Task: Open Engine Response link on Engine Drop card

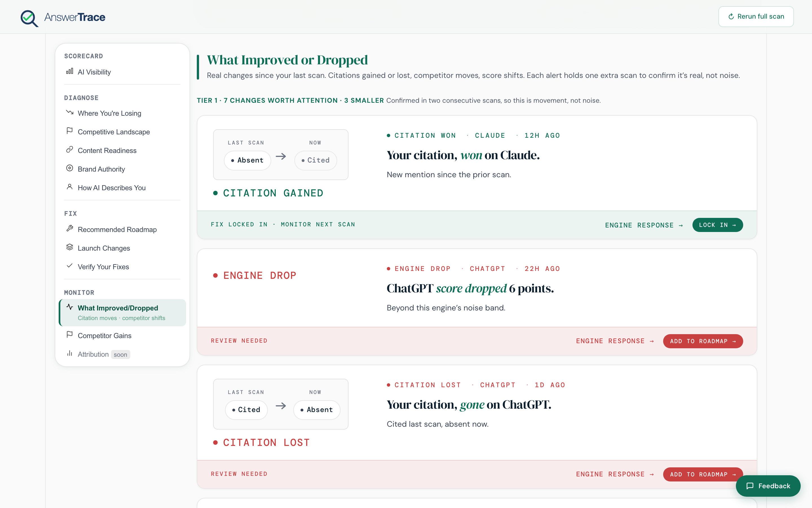Action: tap(615, 341)
